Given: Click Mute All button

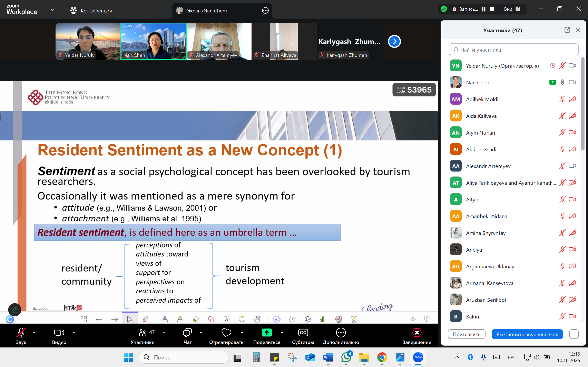Looking at the screenshot, I should point(527,334).
